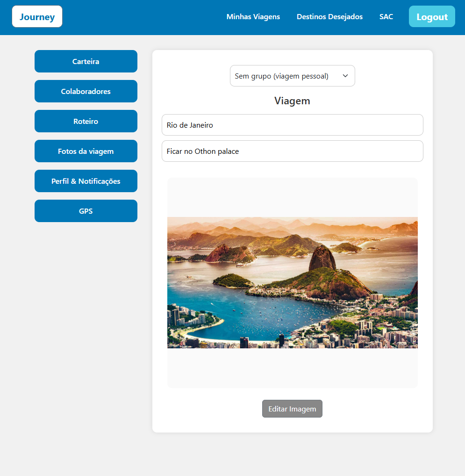Open Perfil & Notificações settings
This screenshot has width=465, height=476.
pos(86,181)
